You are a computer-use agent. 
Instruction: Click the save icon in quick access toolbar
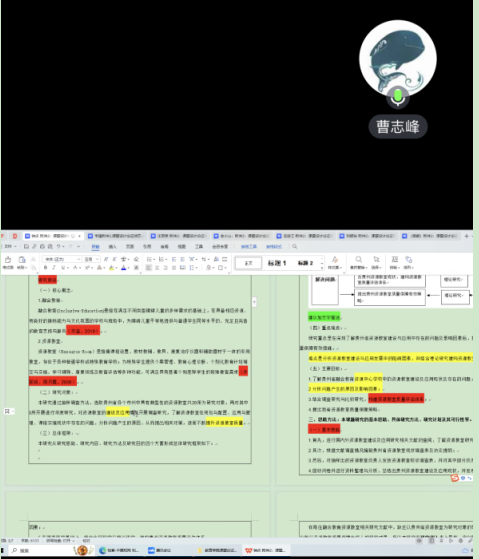(26, 246)
